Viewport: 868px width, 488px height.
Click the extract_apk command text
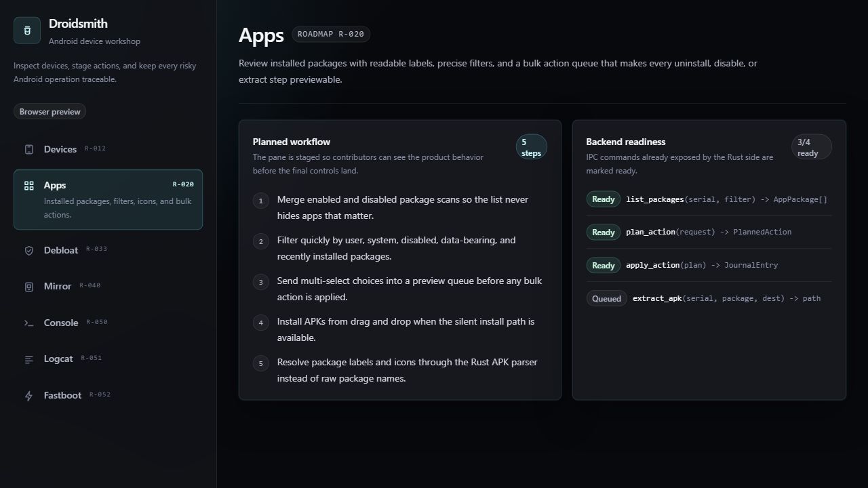coord(726,298)
